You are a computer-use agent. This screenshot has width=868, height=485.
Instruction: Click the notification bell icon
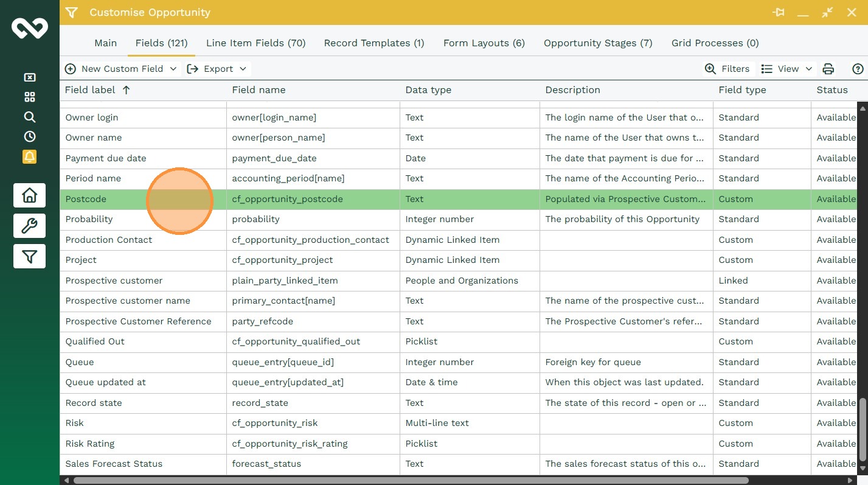coord(29,156)
